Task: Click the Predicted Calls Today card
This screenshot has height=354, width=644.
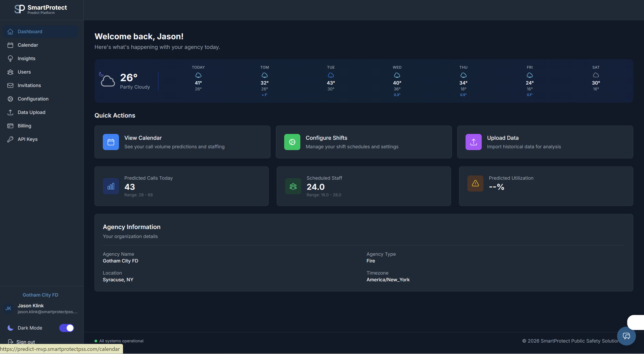Action: pos(181,186)
